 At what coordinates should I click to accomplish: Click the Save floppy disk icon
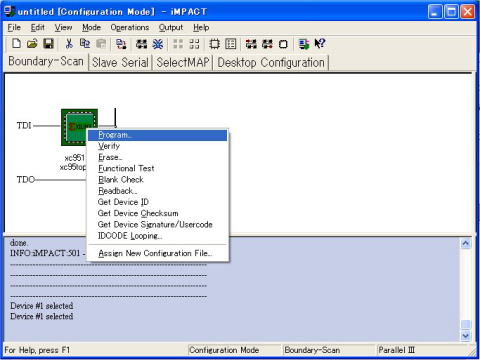(48, 44)
